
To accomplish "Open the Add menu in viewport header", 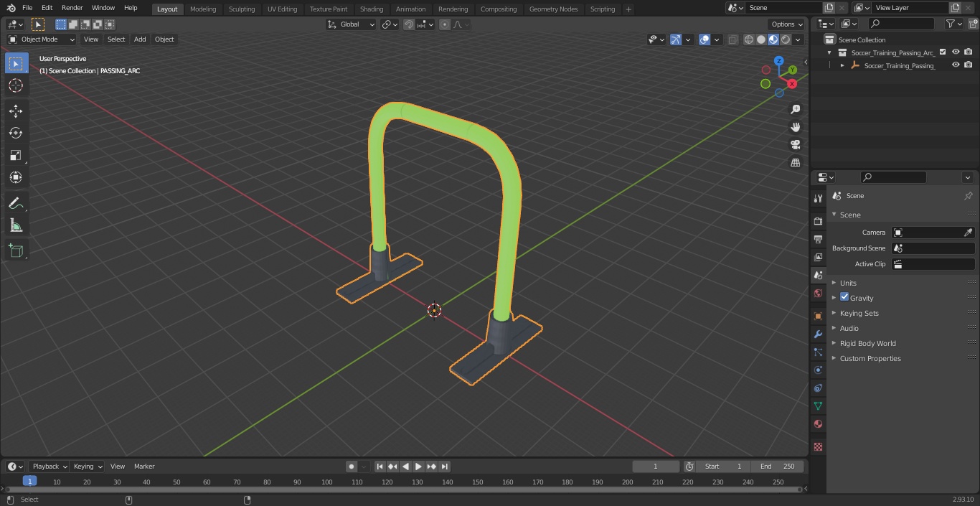I will [140, 39].
